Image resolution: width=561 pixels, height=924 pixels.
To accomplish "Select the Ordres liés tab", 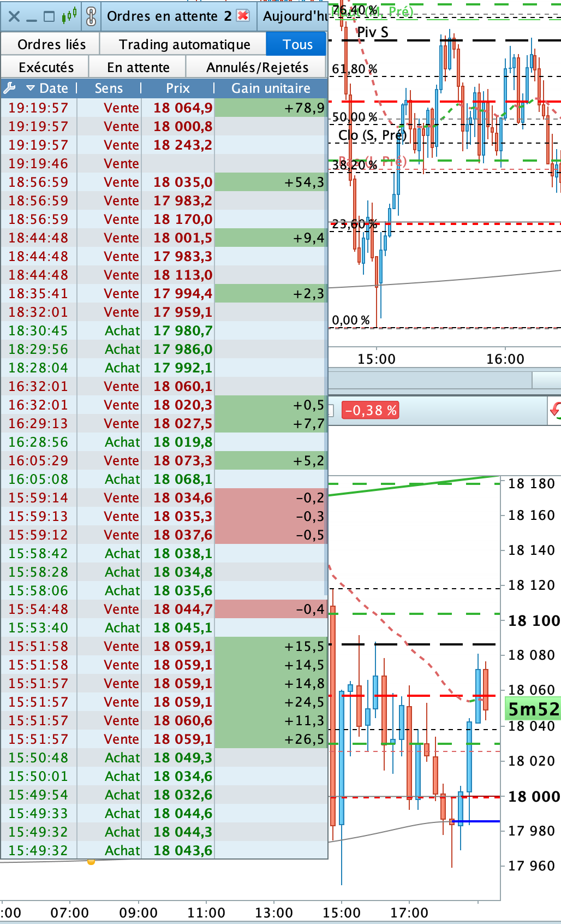I will coord(51,44).
